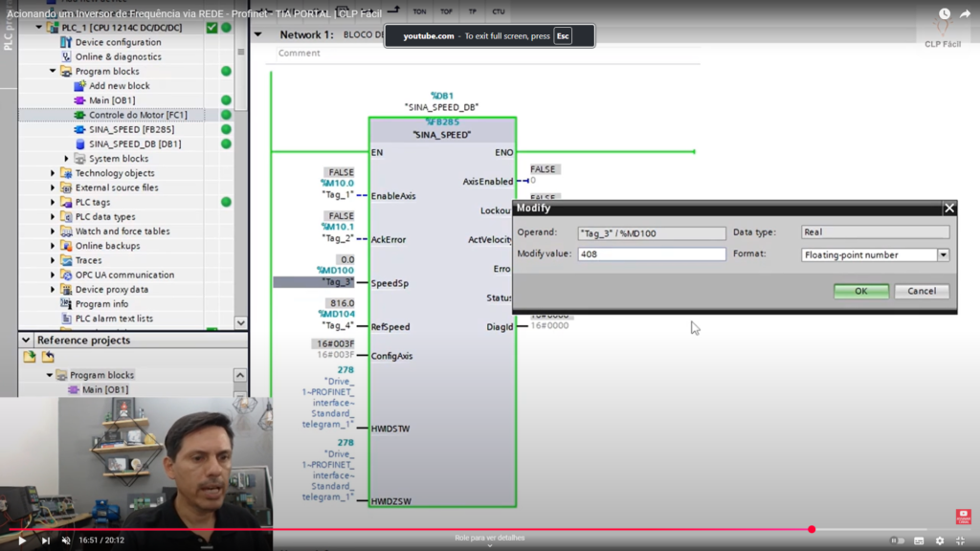The width and height of the screenshot is (980, 551).
Task: Close the Modify dialog with X
Action: click(949, 208)
